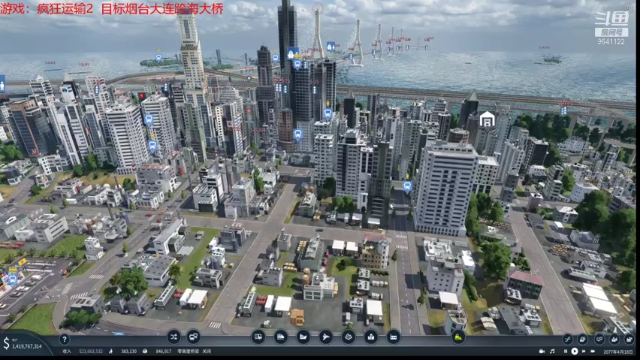Set game to normal play speed
640x360 pixels.
tap(574, 351)
